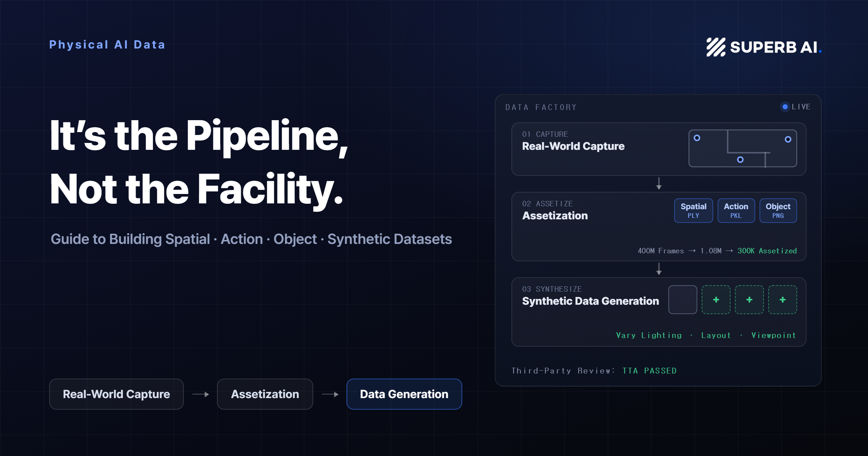Click the 01 CAPTURE card title
Viewport: 868px width, 456px height.
pyautogui.click(x=573, y=146)
